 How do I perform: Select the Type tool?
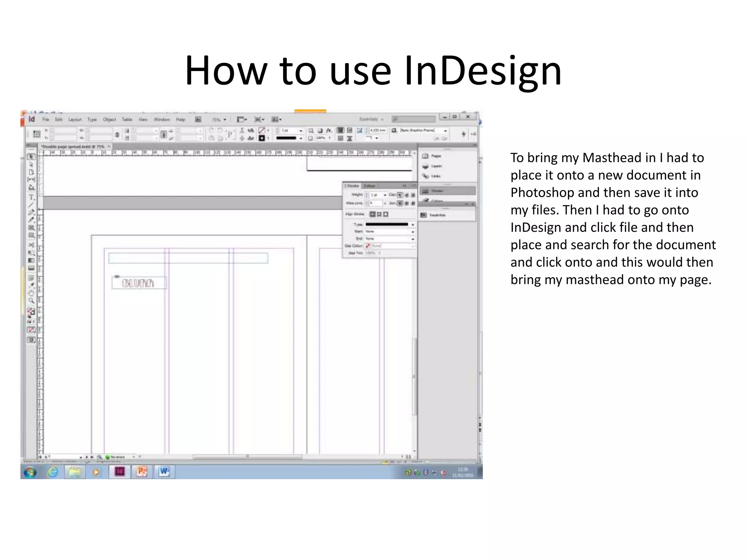31,197
